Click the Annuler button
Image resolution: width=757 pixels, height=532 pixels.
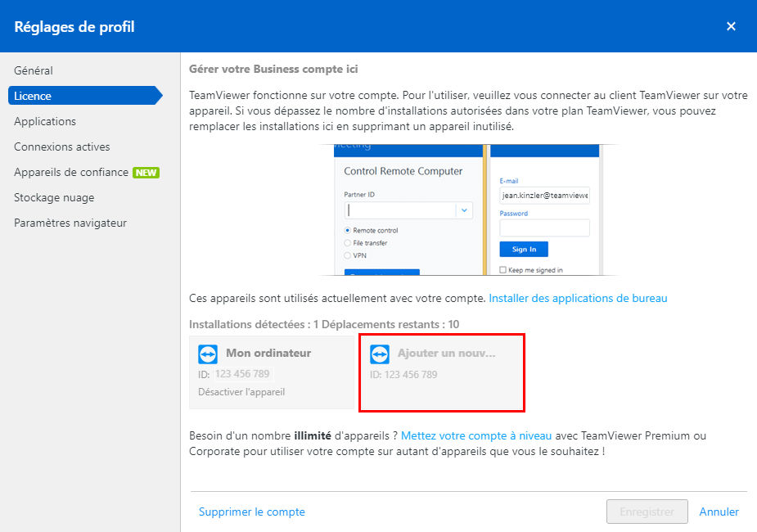(719, 512)
